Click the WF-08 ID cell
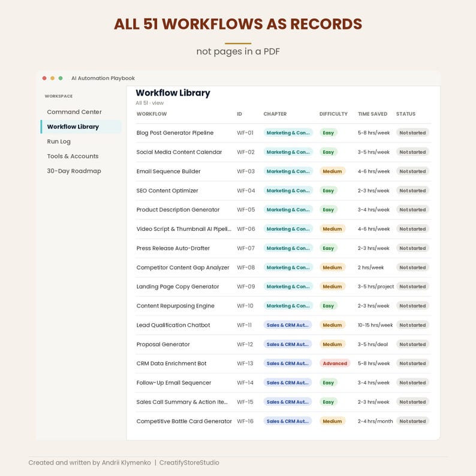The height and width of the screenshot is (476, 476). click(246, 267)
